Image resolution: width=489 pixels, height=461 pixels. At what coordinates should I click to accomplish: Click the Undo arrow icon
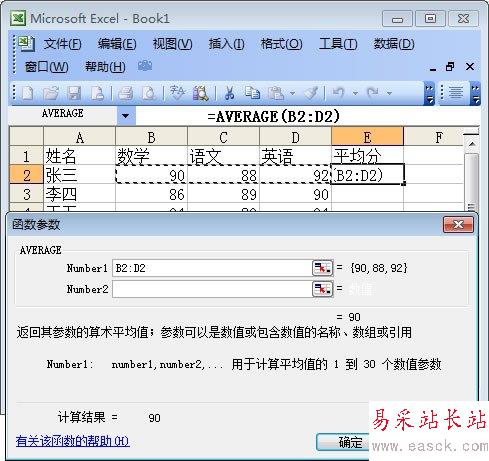pos(338,93)
